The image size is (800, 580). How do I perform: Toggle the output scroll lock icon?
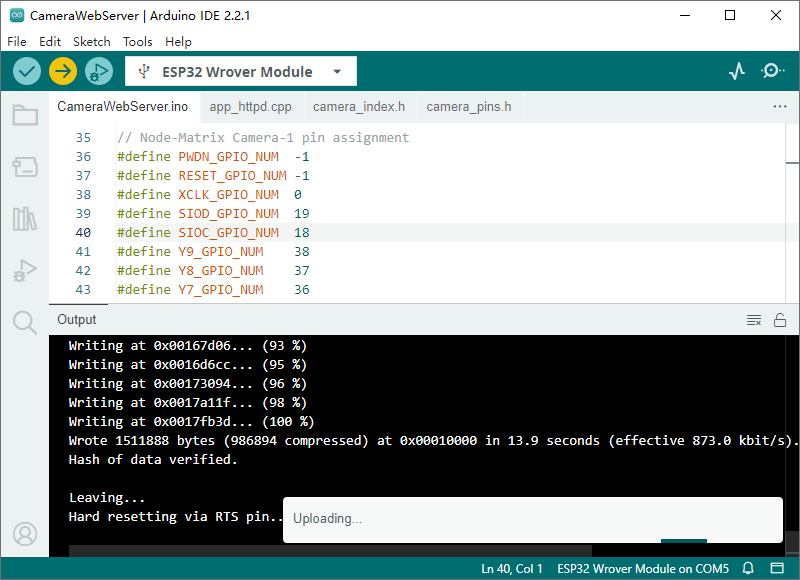(780, 320)
